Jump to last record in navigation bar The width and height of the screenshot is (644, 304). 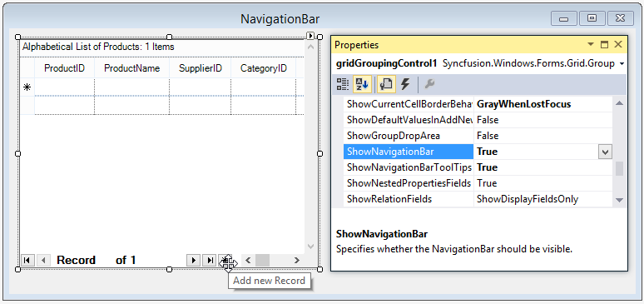click(x=210, y=260)
